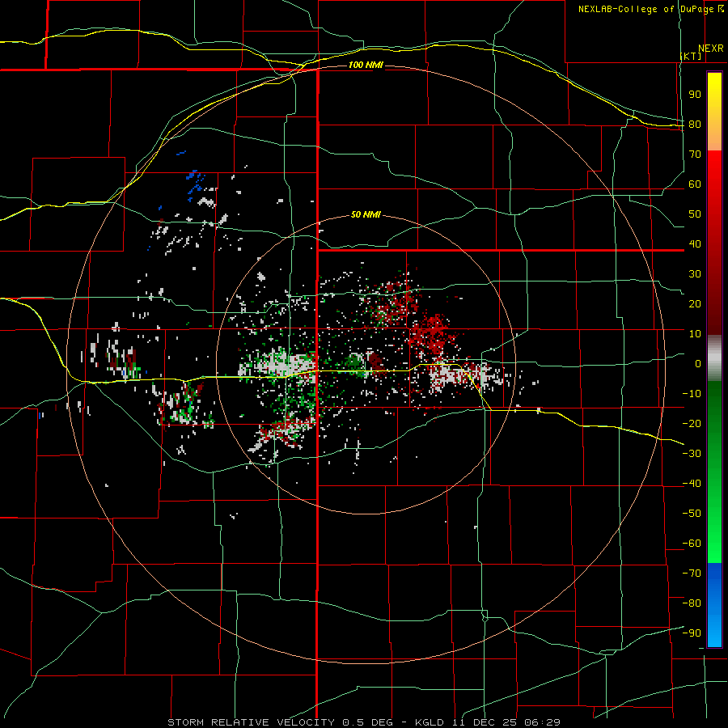The image size is (728, 728).
Task: Click the "-70" scale value
Action: [x=692, y=574]
